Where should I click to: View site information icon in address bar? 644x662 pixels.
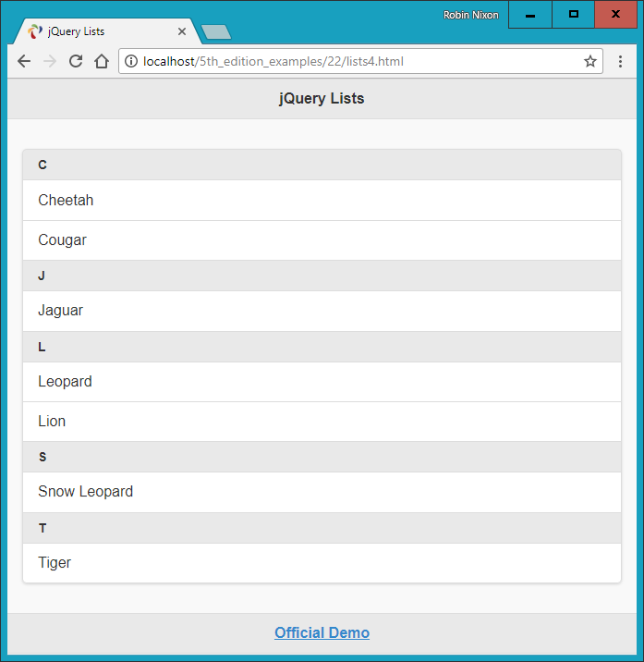pyautogui.click(x=131, y=61)
